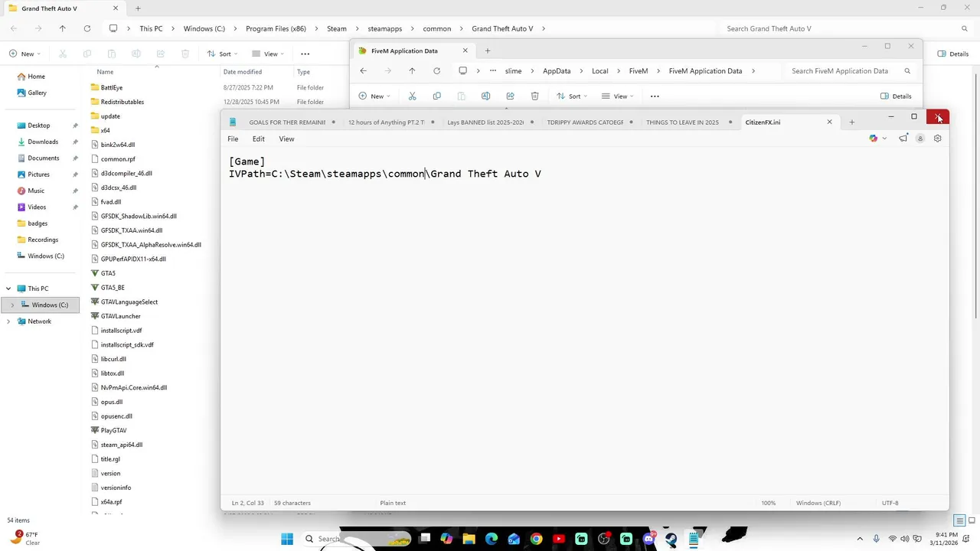
Task: Open View dropdown in FiveM window
Action: pyautogui.click(x=619, y=96)
